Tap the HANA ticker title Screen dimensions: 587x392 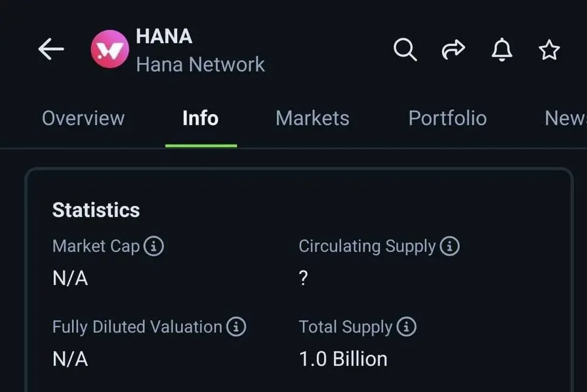coord(164,36)
